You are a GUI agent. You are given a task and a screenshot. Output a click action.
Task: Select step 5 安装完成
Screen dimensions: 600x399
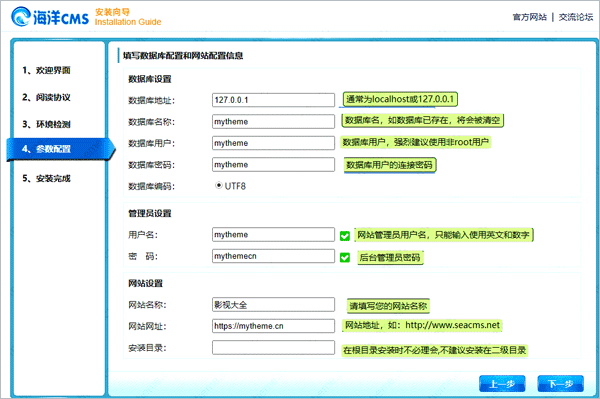pos(46,178)
